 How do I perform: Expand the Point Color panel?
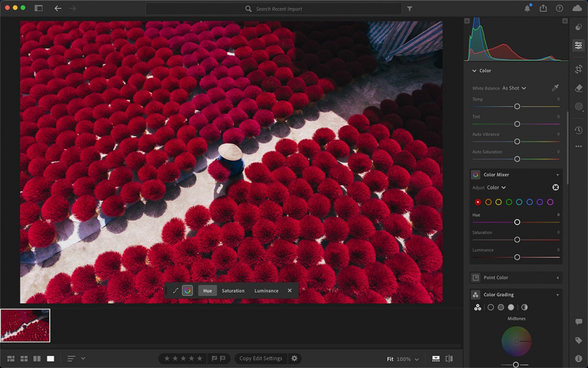[x=558, y=278]
